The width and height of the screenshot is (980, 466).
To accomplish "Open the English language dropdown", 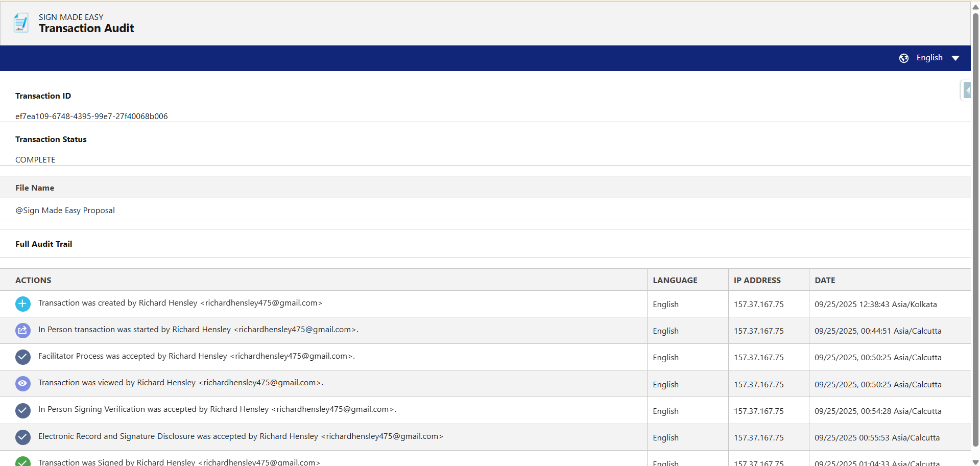I will (x=929, y=58).
